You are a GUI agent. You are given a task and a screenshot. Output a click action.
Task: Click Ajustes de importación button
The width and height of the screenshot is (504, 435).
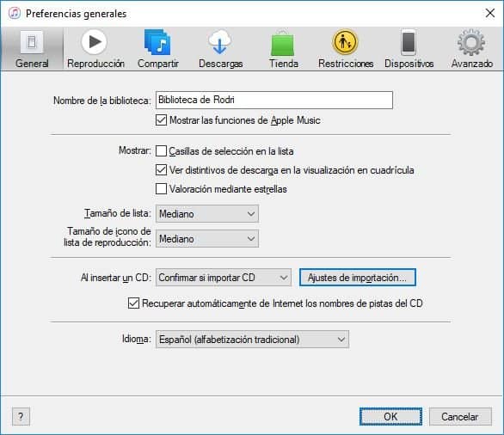click(358, 278)
